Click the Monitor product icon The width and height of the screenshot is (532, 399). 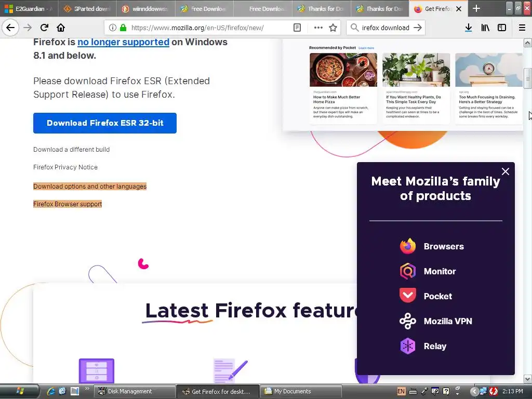tap(407, 271)
